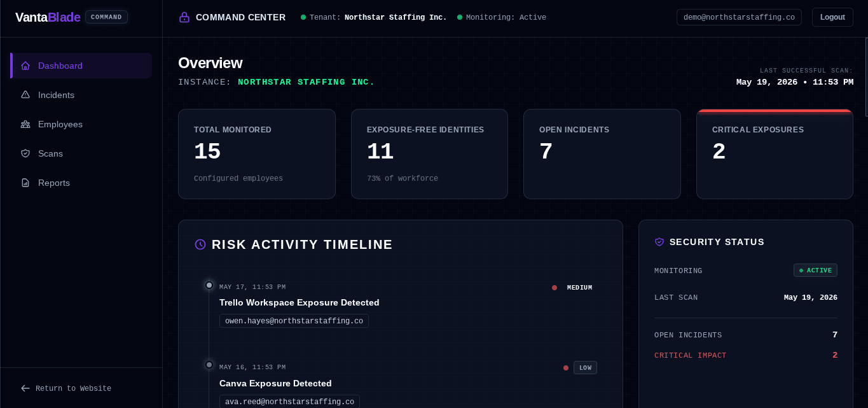Image resolution: width=868 pixels, height=408 pixels.
Task: Click the Command Center lock icon
Action: 184,17
